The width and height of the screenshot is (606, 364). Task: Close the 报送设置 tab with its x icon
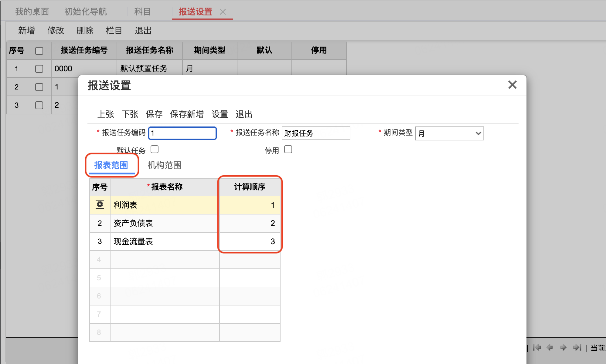(223, 12)
